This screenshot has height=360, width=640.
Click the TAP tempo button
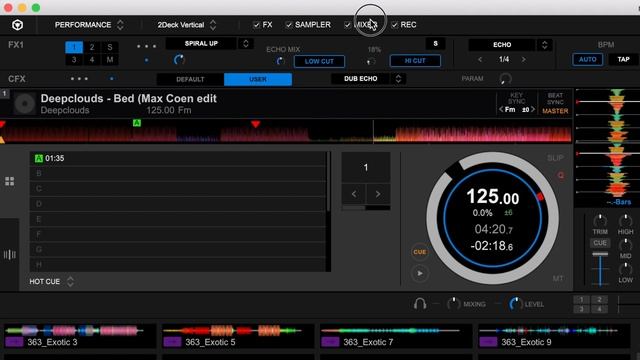point(623,59)
